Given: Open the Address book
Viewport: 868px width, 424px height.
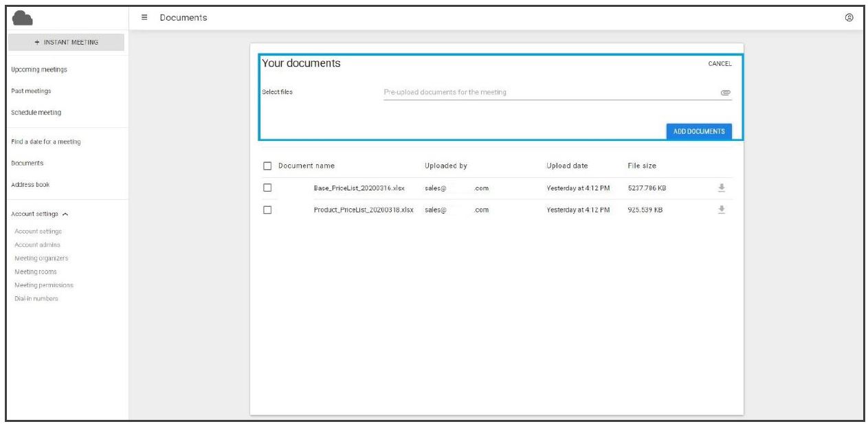Looking at the screenshot, I should point(30,185).
